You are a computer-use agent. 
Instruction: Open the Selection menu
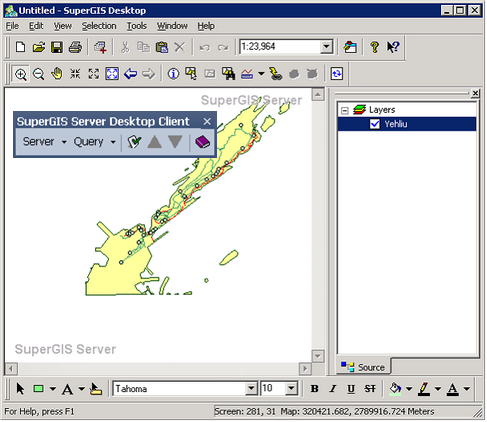[99, 26]
